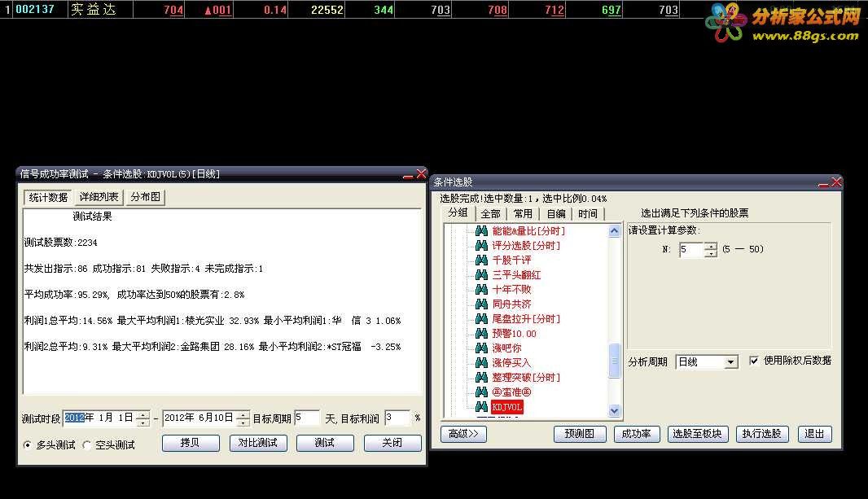Click binoculars icon beside 涨停买入
The height and width of the screenshot is (499, 868).
tap(481, 362)
